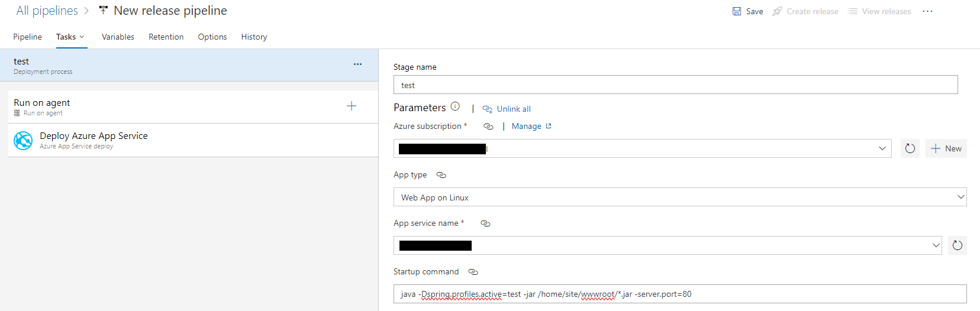Select the Deploy Azure App Service task
980x311 pixels.
(193, 140)
